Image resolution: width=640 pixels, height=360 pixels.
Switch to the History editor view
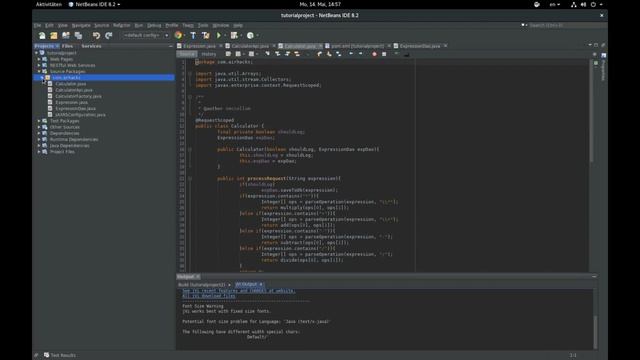[x=209, y=54]
